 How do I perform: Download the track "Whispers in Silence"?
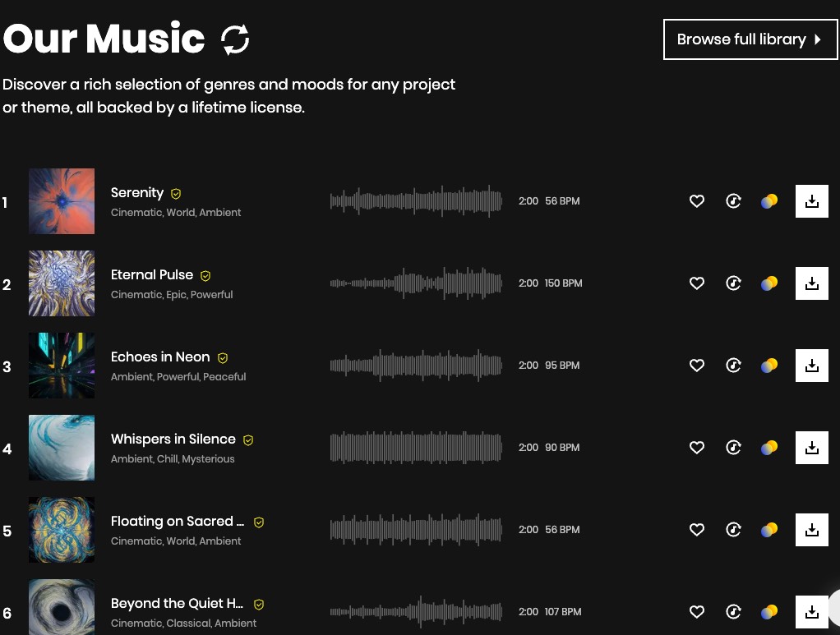click(x=811, y=448)
